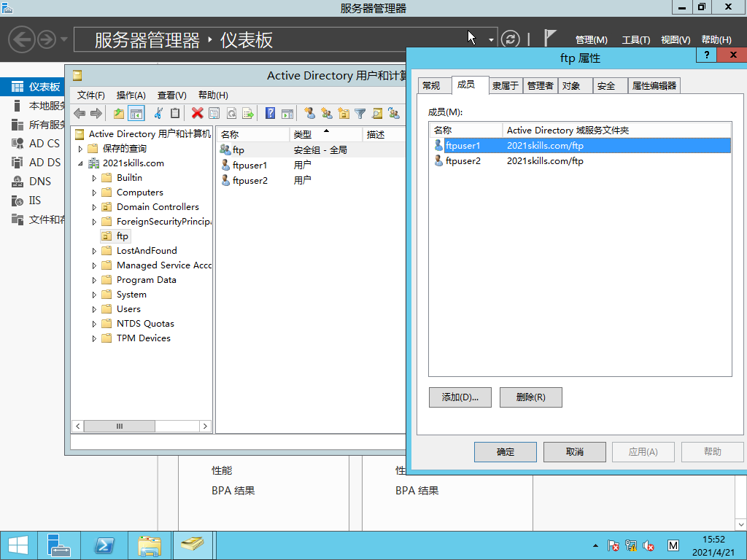
Task: Create a new group icon
Action: point(327,113)
